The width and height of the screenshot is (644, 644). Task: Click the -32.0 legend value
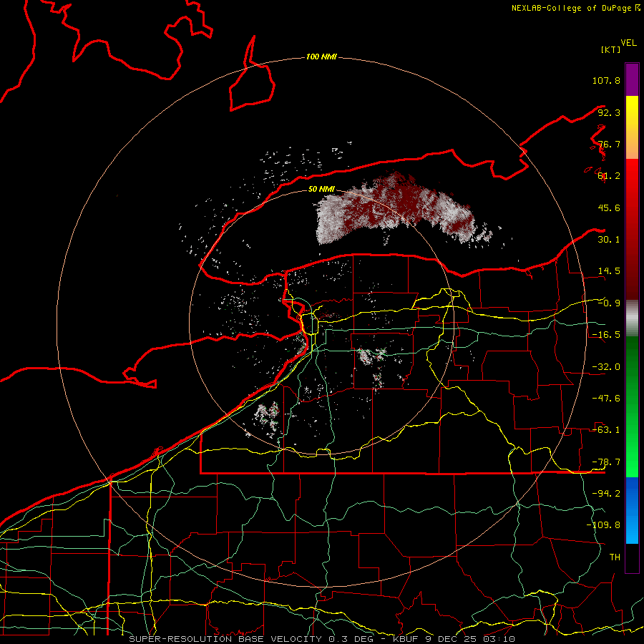pos(606,367)
